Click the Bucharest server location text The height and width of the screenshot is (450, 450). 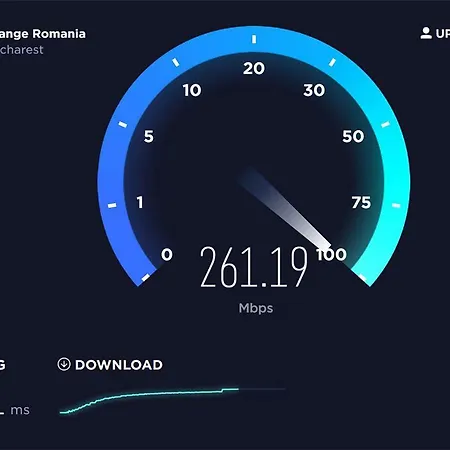(x=22, y=50)
